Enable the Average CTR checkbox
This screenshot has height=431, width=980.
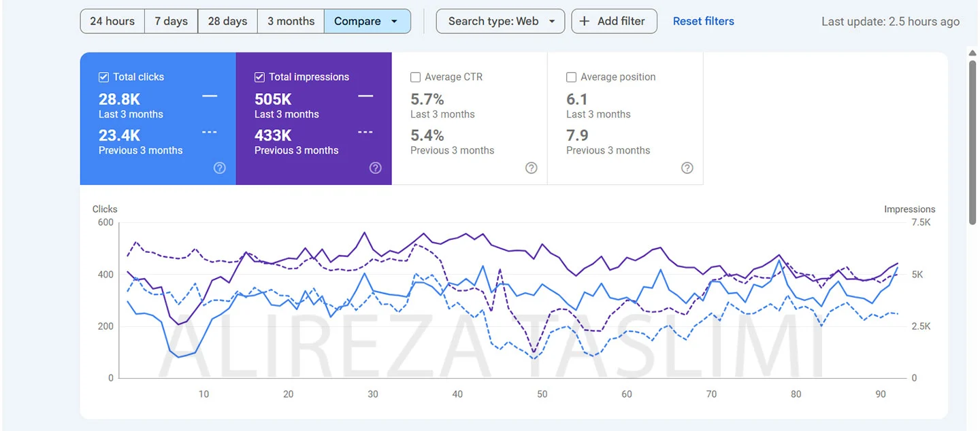pyautogui.click(x=415, y=77)
